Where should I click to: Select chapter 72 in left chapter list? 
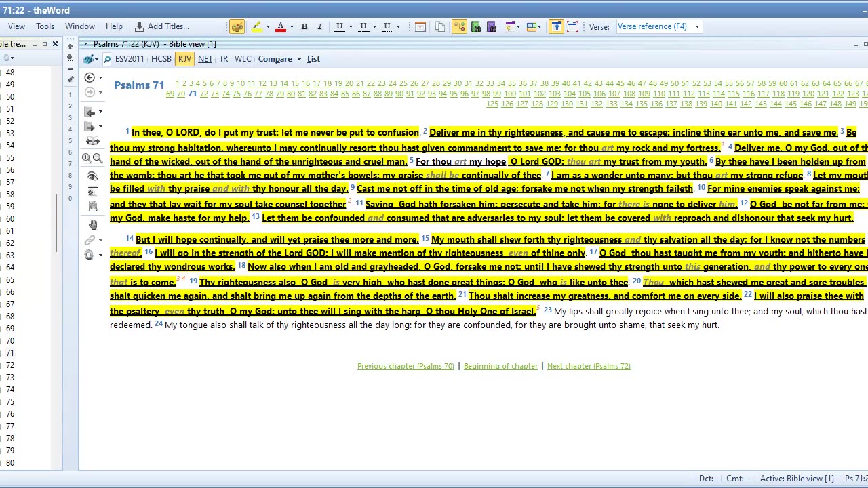(10, 365)
